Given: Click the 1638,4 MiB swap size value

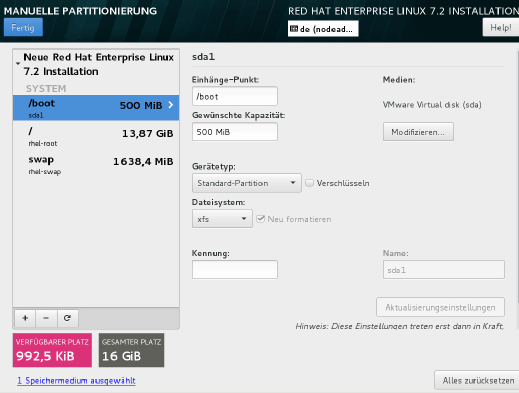Looking at the screenshot, I should [143, 162].
